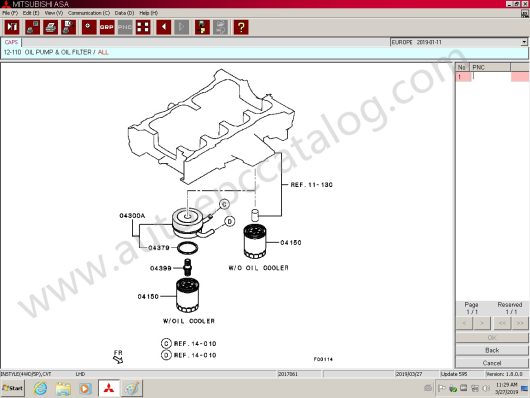Click the question mark help icon
Image resolution: width=530 pixels, height=398 pixels.
click(x=241, y=27)
